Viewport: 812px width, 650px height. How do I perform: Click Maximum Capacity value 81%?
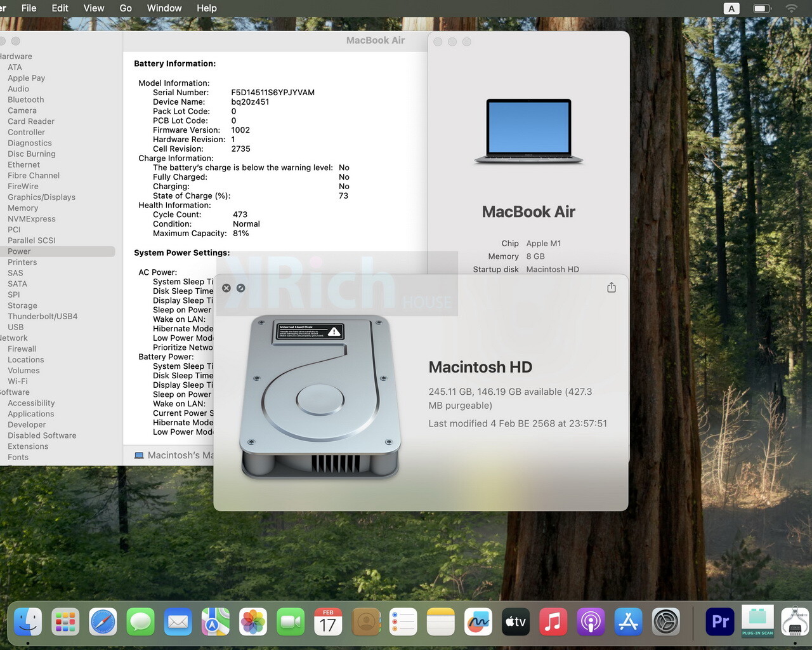[x=241, y=234]
